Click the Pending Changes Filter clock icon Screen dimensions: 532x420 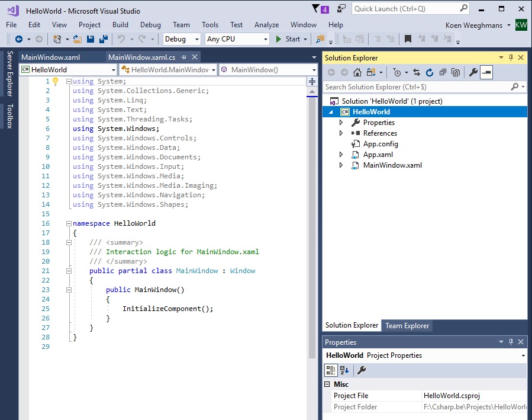pos(397,72)
